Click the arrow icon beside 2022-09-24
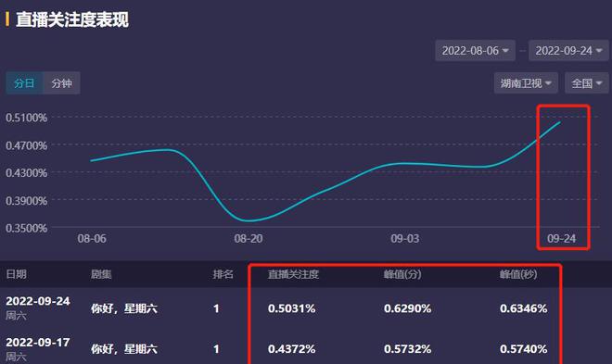The image size is (612, 364). pos(599,51)
